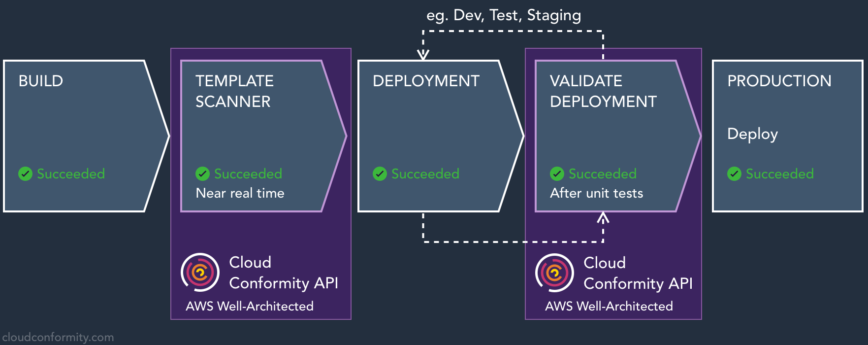Click the green checkmark in the PRODUCTION stage
The image size is (868, 345).
[x=734, y=173]
